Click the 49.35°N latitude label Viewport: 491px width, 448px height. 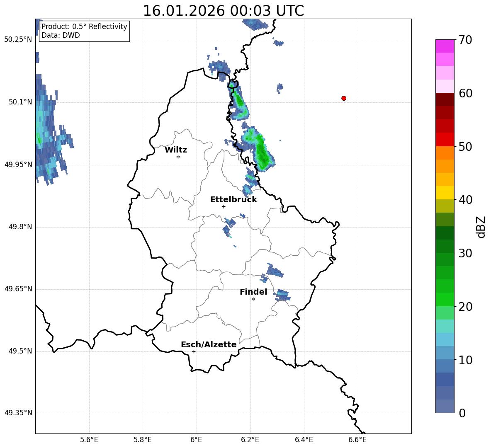click(18, 413)
